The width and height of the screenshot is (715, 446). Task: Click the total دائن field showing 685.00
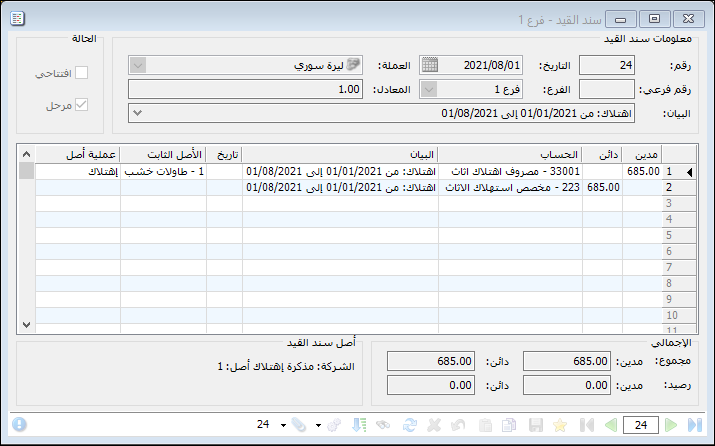click(431, 361)
